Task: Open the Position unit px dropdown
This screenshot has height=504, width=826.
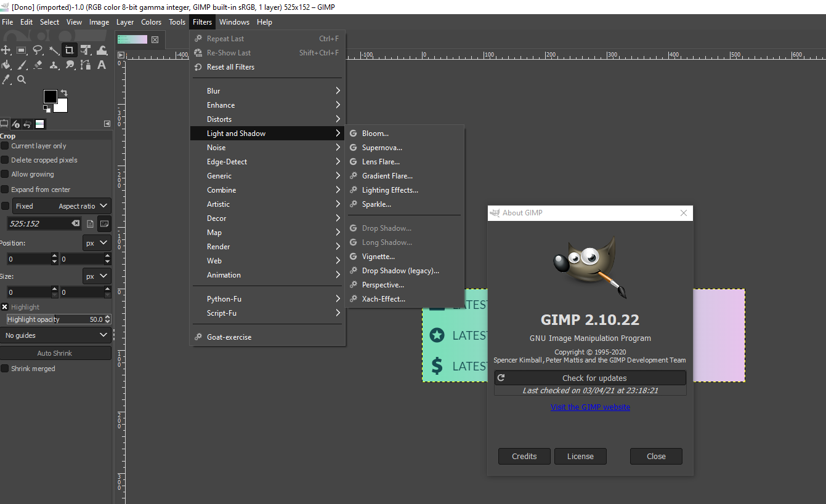Action: tap(97, 243)
